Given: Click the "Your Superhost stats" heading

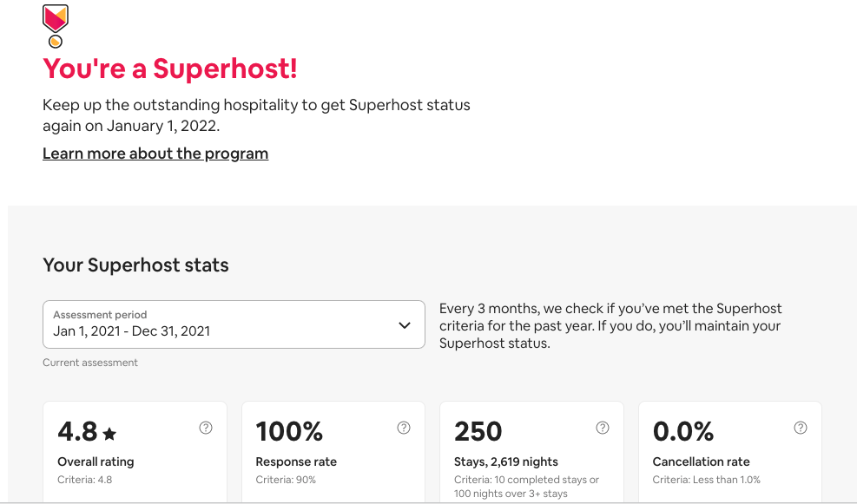Looking at the screenshot, I should (x=135, y=265).
